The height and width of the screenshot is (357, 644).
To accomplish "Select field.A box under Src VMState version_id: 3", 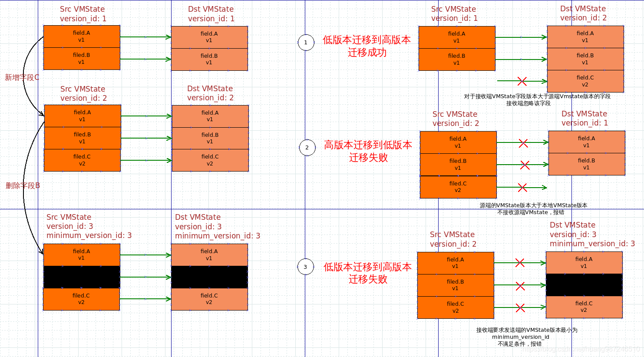I will tap(82, 255).
